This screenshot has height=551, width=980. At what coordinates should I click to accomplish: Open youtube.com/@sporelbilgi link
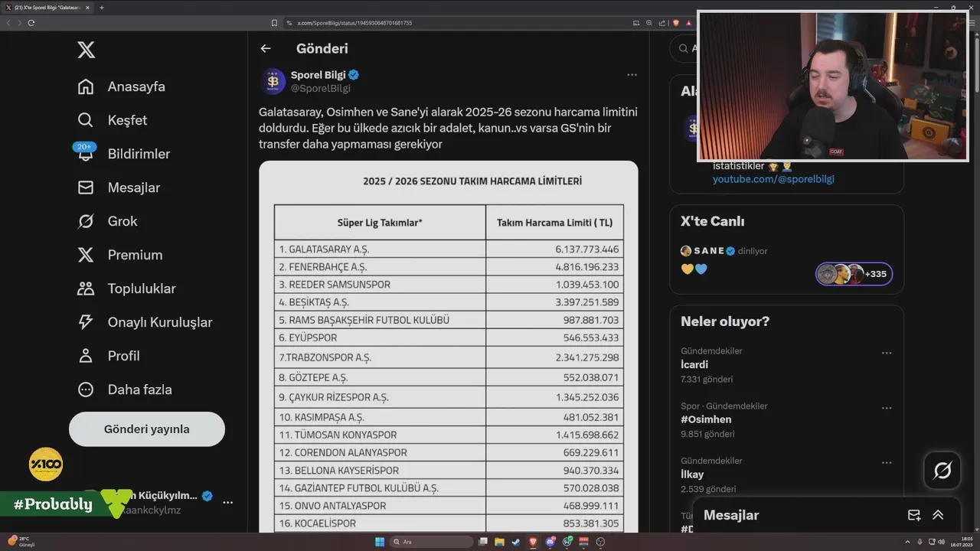click(773, 179)
